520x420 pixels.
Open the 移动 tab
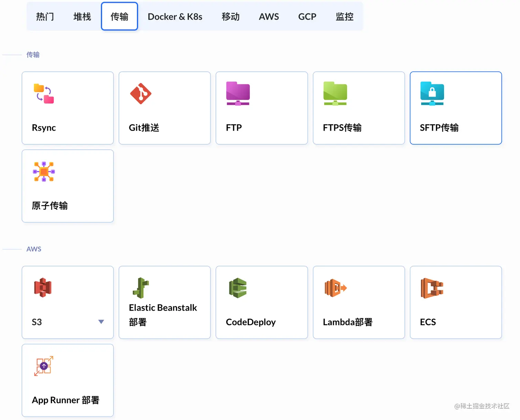point(230,16)
